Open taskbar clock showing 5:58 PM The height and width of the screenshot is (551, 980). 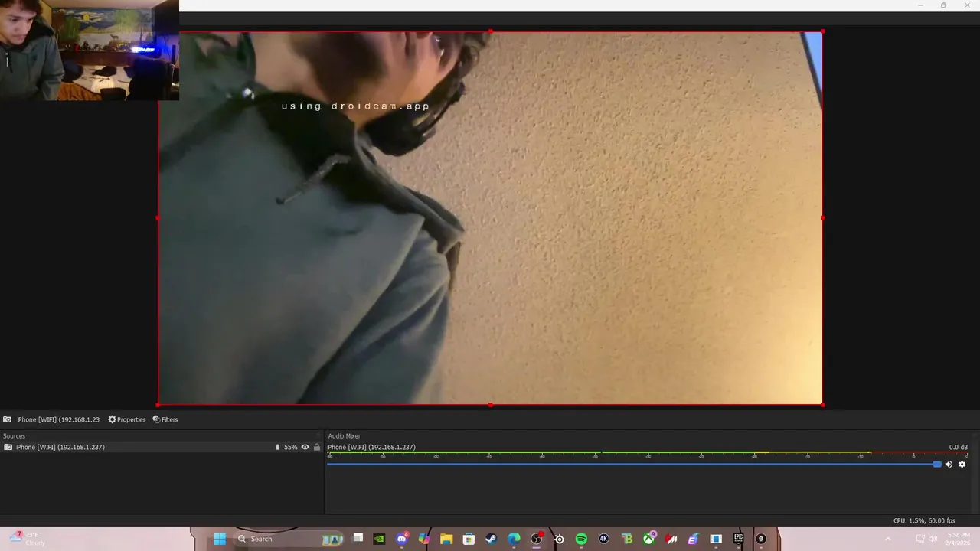tap(959, 539)
